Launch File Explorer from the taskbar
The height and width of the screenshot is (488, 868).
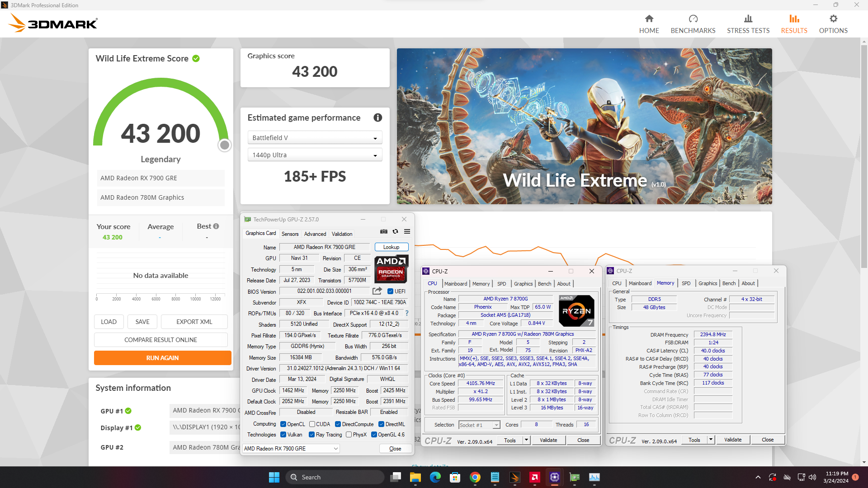pyautogui.click(x=415, y=477)
